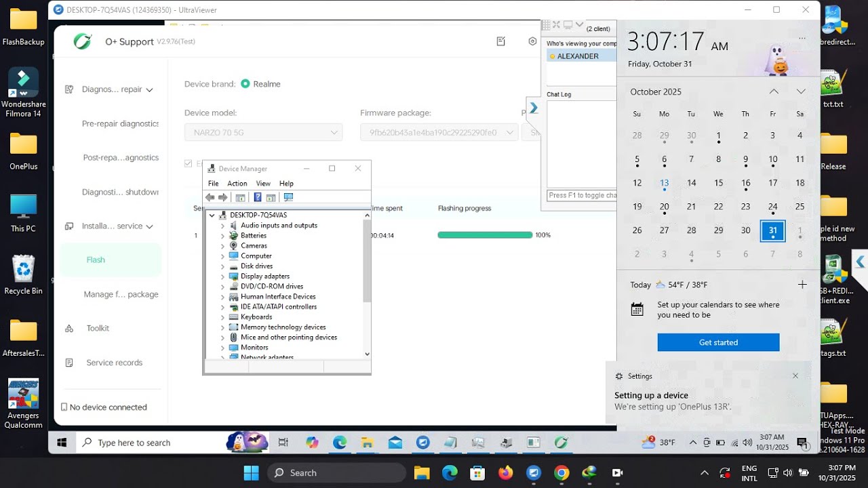Viewport: 868px width, 488px height.
Task: Click Device Manager vertical scrollbar thumb
Action: tap(368, 260)
